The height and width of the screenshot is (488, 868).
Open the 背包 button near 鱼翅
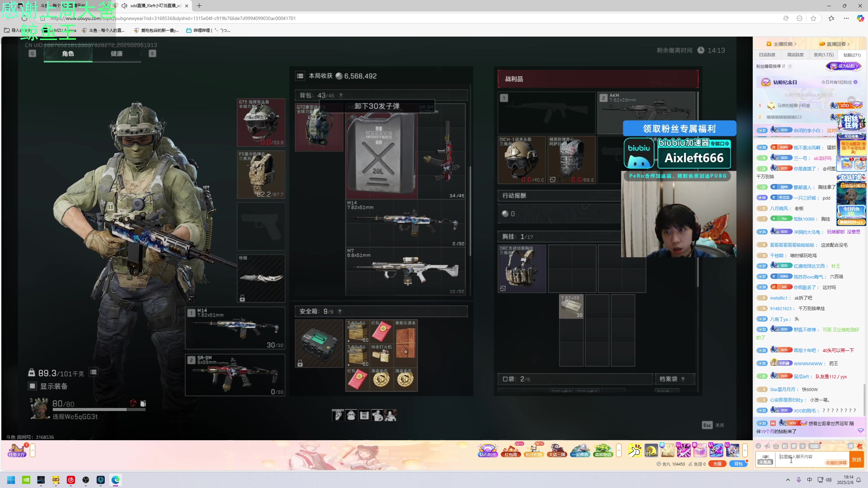pos(738,464)
